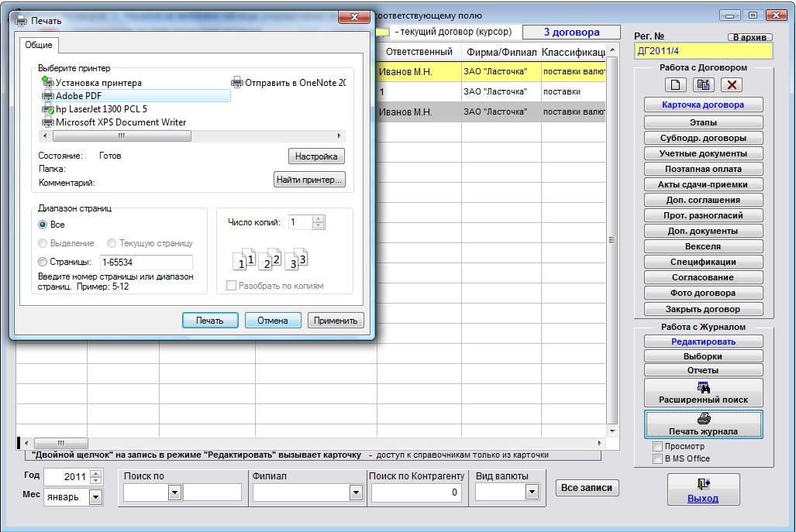Tick the В MS Office checkbox

click(658, 458)
